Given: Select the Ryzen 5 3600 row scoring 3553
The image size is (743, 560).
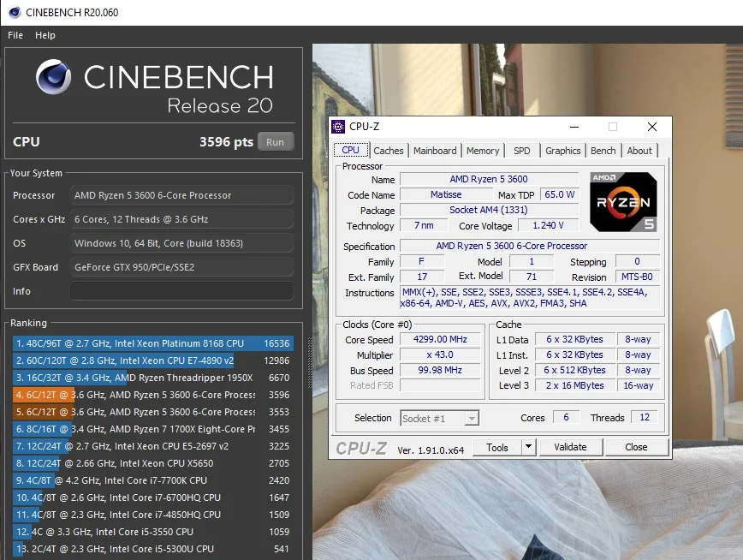Looking at the screenshot, I should pyautogui.click(x=153, y=412).
